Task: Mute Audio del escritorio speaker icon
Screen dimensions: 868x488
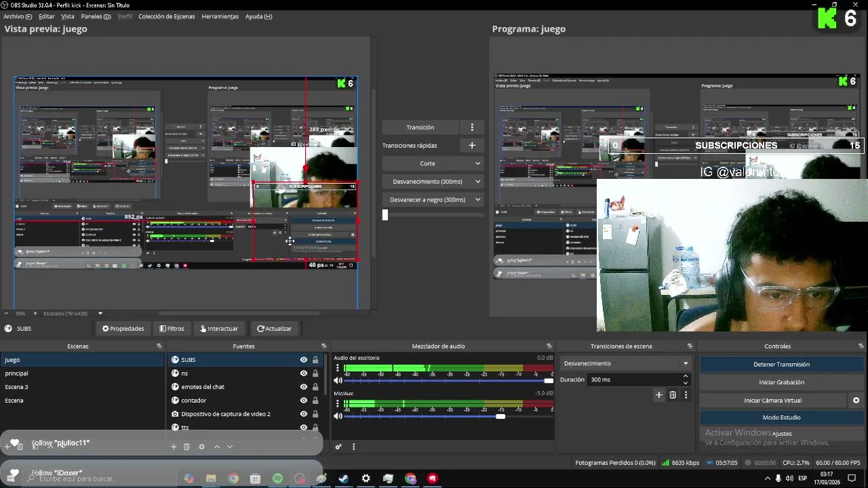Action: (338, 380)
